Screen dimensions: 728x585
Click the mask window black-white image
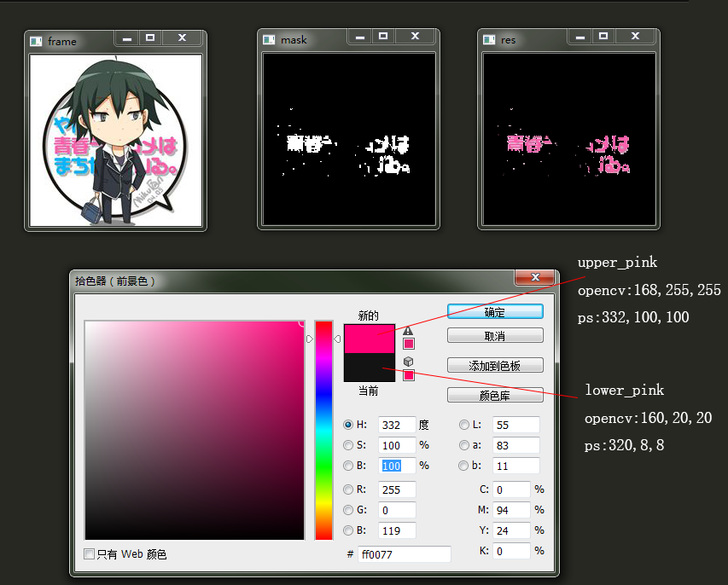click(349, 139)
